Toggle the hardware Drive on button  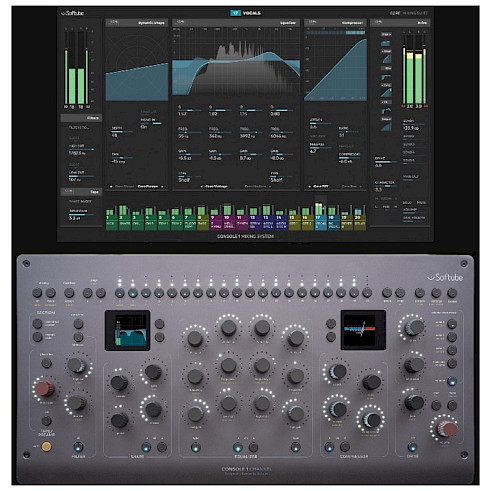tap(412, 447)
